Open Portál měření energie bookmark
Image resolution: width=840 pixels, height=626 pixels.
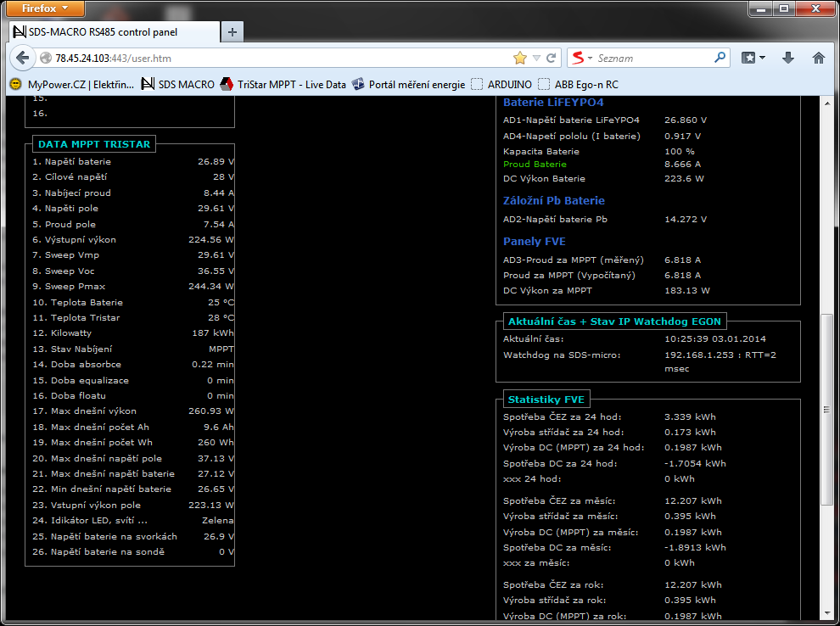coord(408,84)
